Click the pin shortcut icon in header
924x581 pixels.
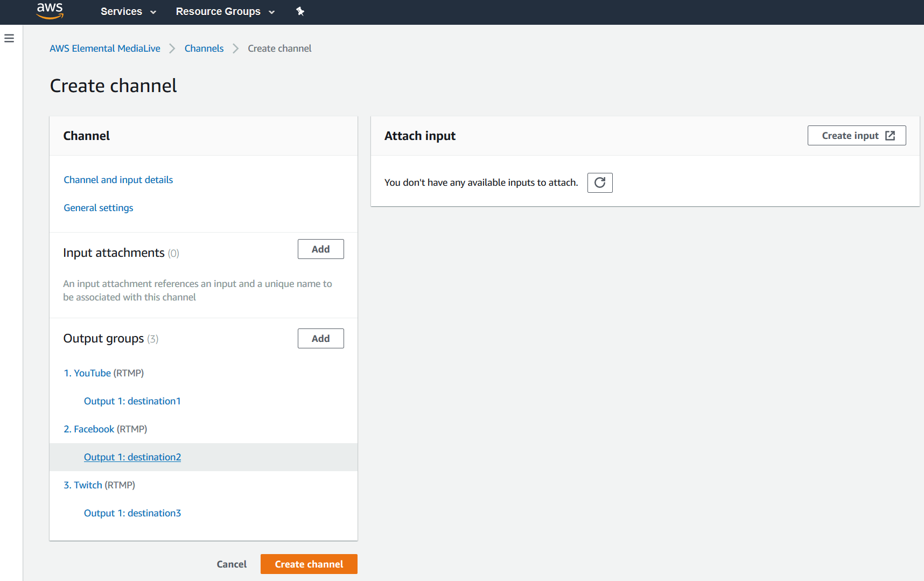coord(300,11)
